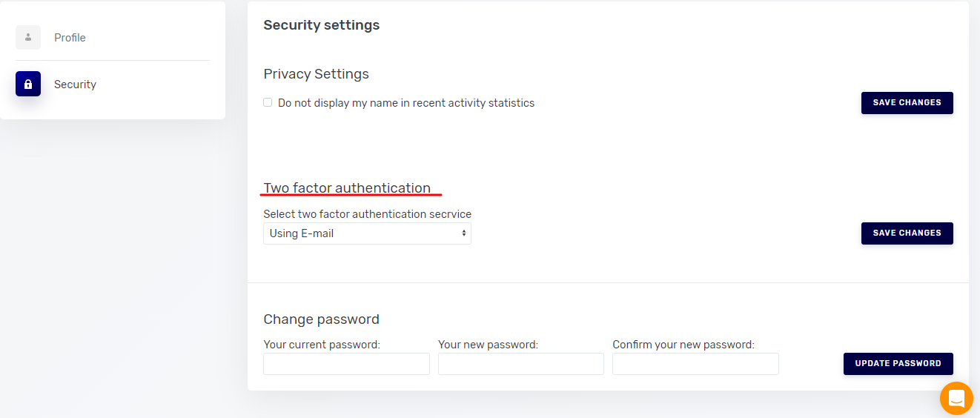Focus the current password field
Viewport: 980px width, 418px height.
346,364
